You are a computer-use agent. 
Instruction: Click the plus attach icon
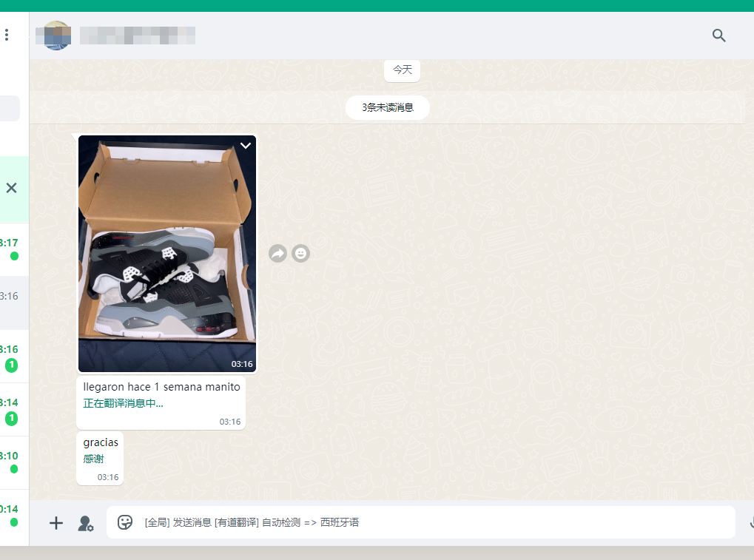point(56,523)
